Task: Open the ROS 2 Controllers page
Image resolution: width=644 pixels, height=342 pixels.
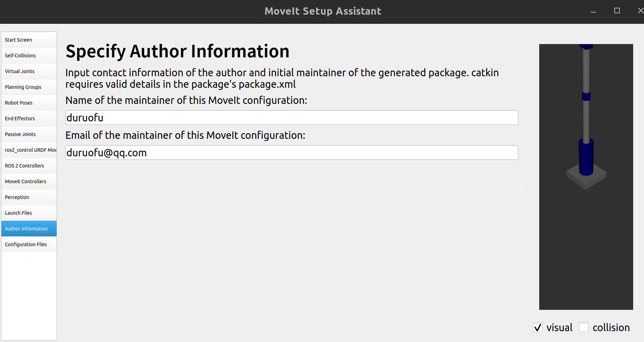Action: [x=29, y=166]
